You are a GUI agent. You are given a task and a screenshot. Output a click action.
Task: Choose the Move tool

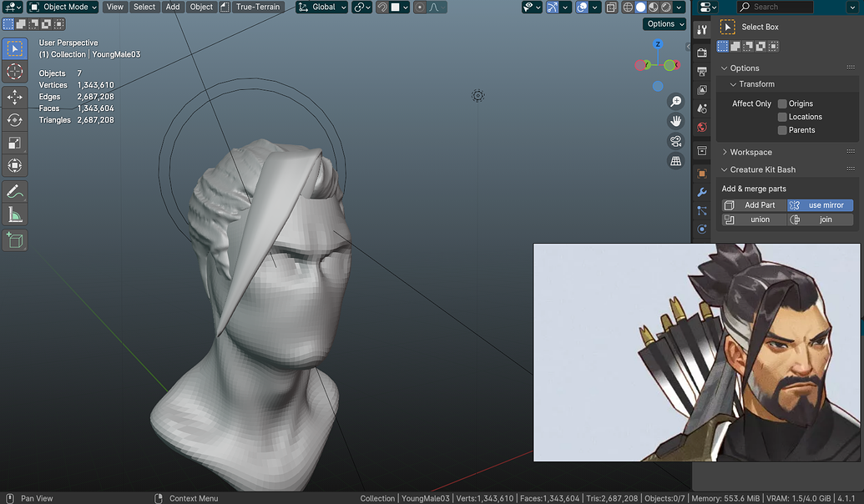15,97
